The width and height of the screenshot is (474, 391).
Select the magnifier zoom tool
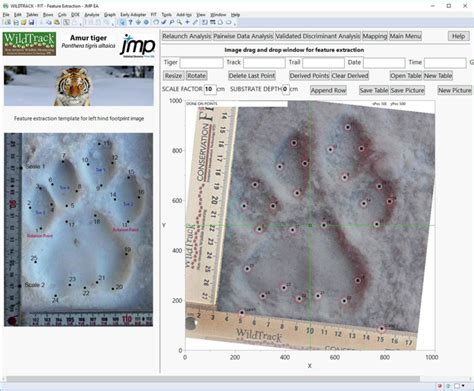[x=179, y=22]
